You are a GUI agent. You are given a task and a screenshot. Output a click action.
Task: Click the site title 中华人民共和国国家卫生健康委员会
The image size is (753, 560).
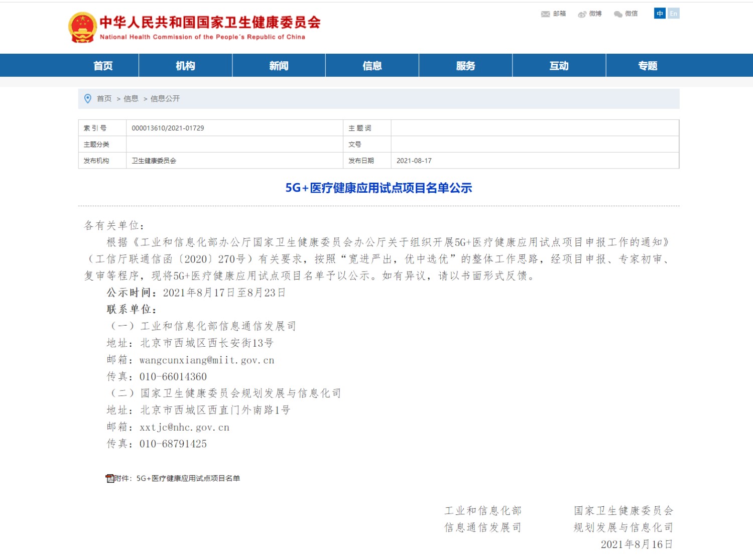pos(210,23)
